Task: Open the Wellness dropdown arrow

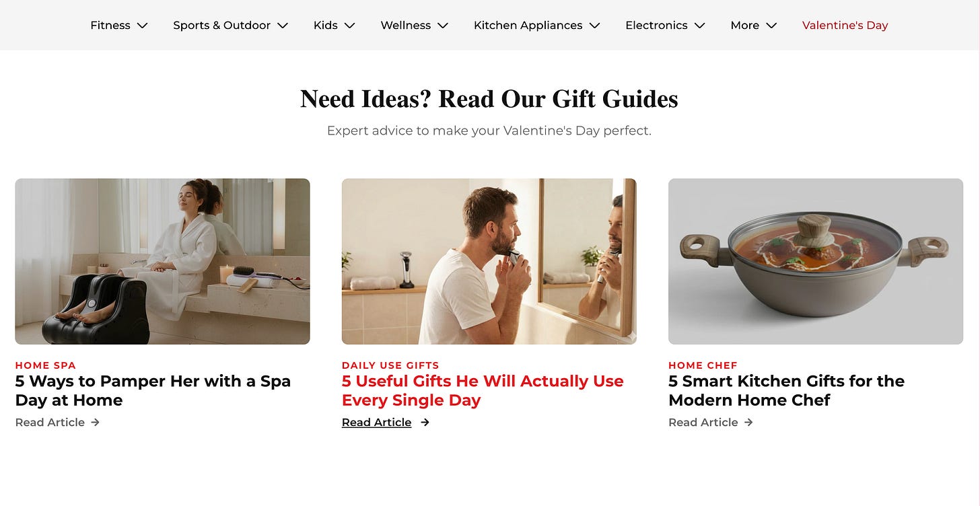Action: coord(442,26)
